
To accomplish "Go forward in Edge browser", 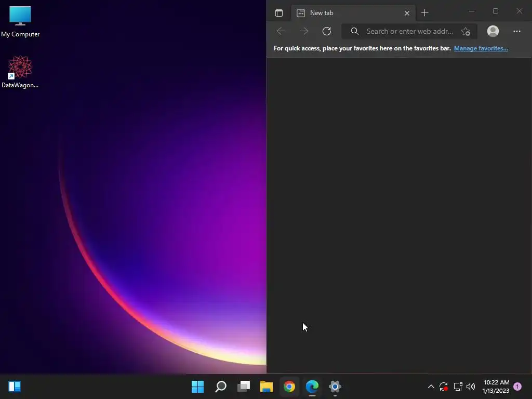I will 304,31.
